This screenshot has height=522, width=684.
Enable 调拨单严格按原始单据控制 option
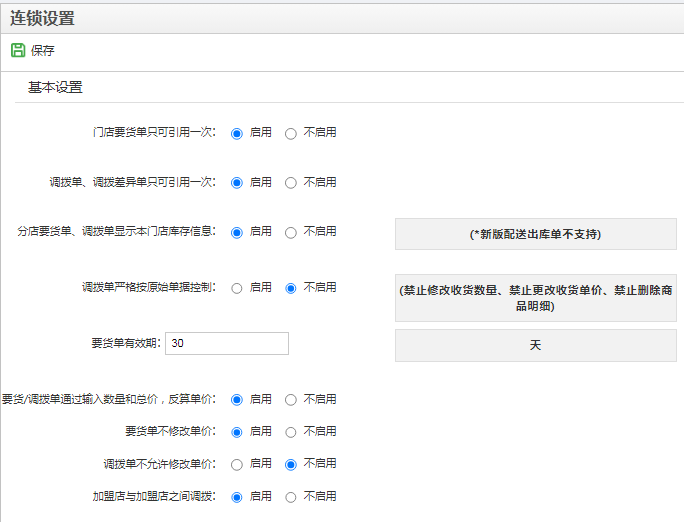coord(236,288)
